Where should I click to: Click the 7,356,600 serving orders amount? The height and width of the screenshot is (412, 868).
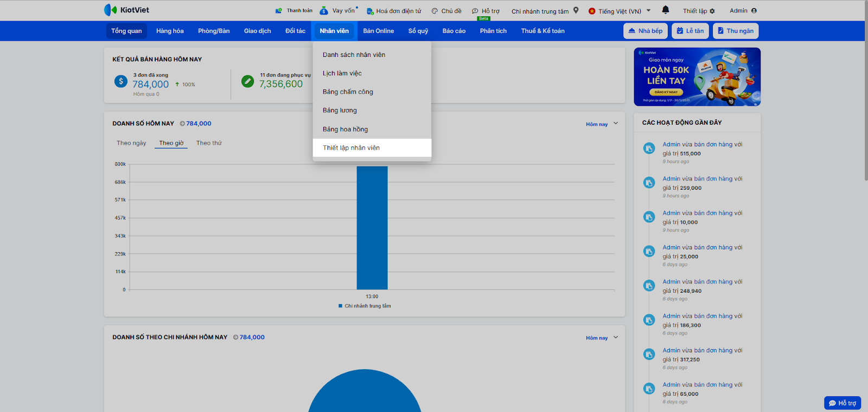(281, 84)
